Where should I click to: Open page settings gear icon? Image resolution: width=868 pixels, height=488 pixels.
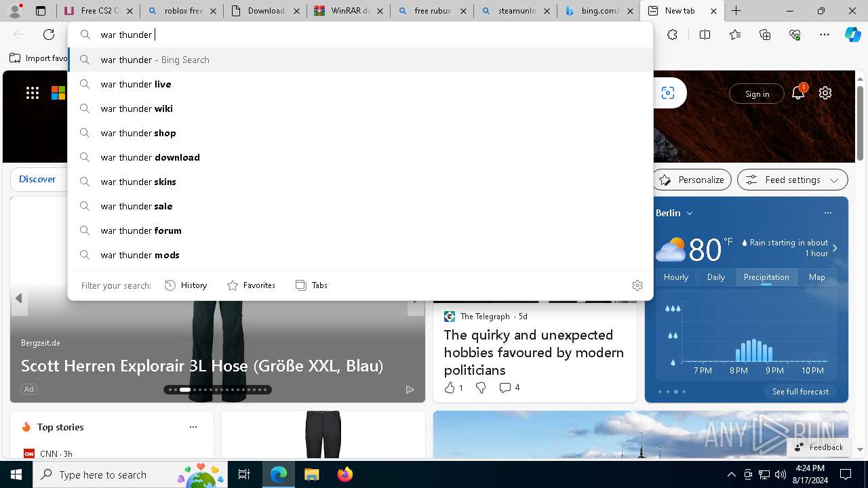point(825,93)
